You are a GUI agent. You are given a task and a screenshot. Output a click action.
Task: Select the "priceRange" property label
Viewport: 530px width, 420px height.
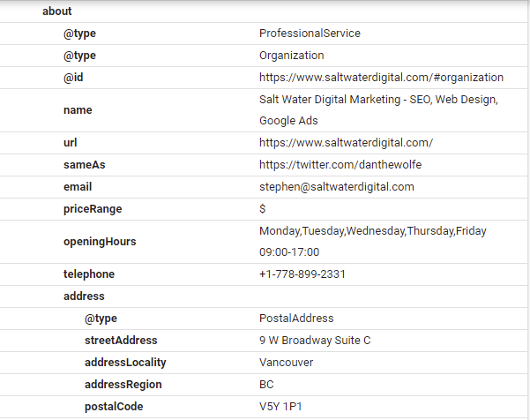(x=93, y=209)
